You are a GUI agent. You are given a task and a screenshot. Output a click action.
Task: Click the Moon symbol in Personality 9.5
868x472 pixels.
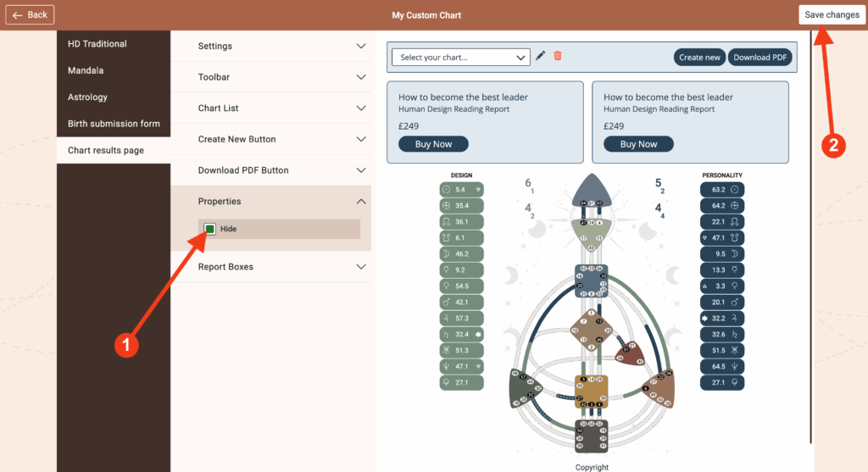tap(735, 253)
